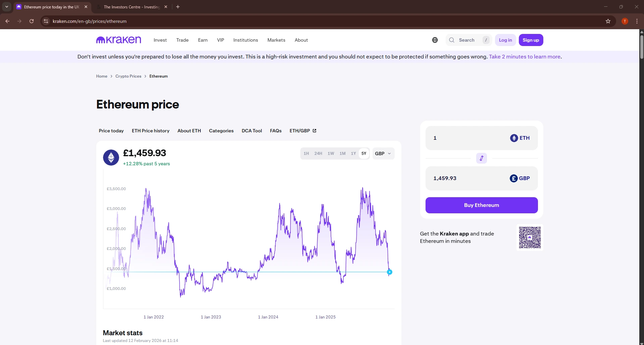Click the +12.28% past 5 years text
The image size is (644, 345).
click(x=146, y=164)
